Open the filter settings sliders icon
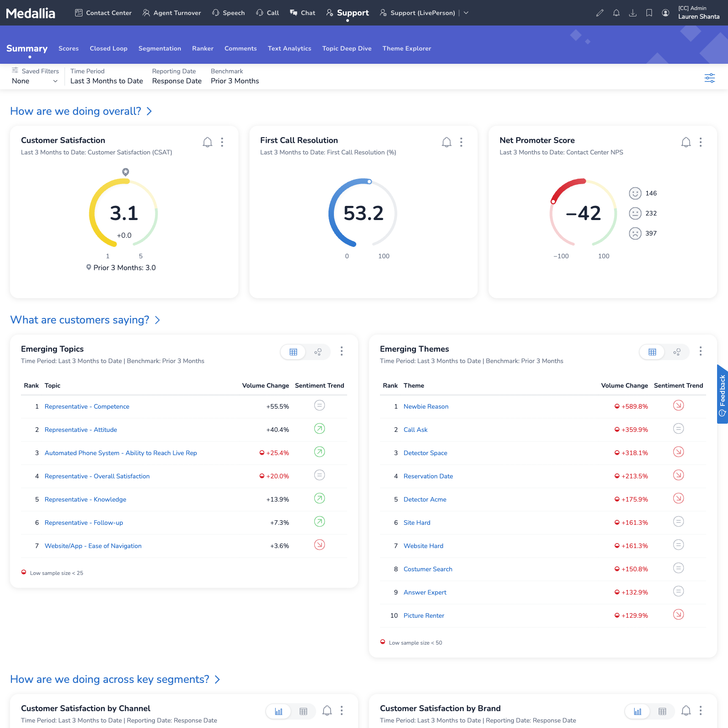This screenshot has height=728, width=728. tap(709, 78)
